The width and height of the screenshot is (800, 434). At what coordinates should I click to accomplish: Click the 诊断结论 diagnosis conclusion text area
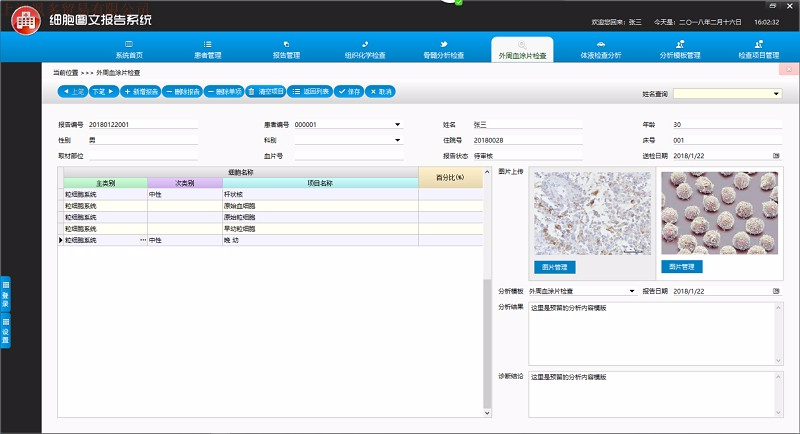tap(652, 394)
